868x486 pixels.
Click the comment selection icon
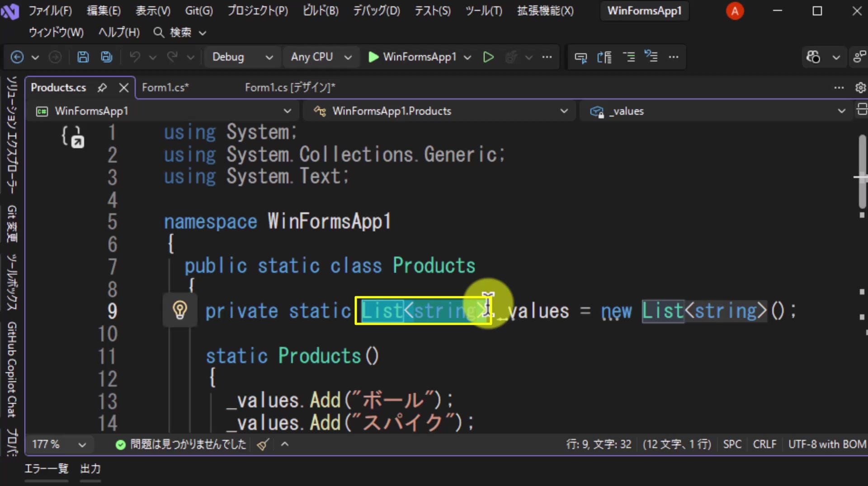(x=628, y=57)
